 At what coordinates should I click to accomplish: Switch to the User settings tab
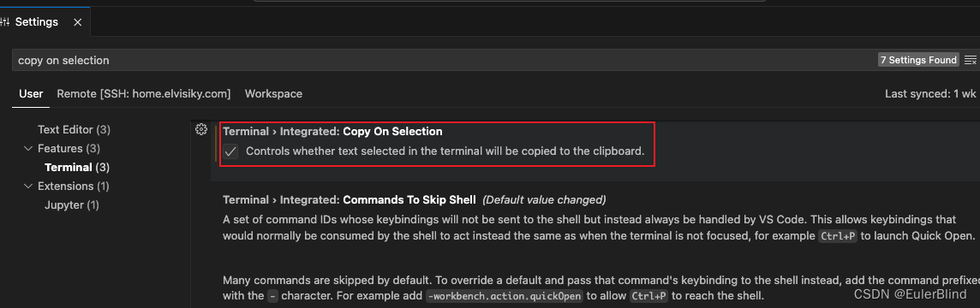pyautogui.click(x=31, y=94)
